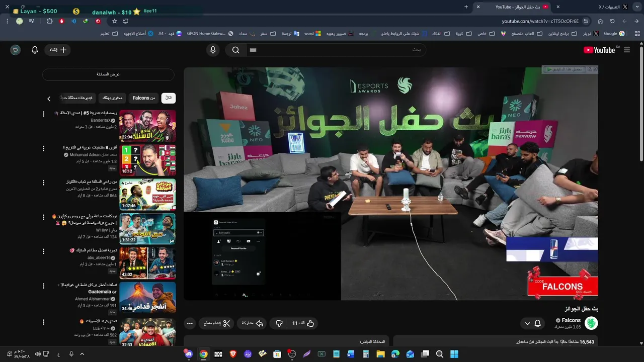Open the YouTube guide hamburger menu
Image resolution: width=644 pixels, height=362 pixels.
pos(626,50)
